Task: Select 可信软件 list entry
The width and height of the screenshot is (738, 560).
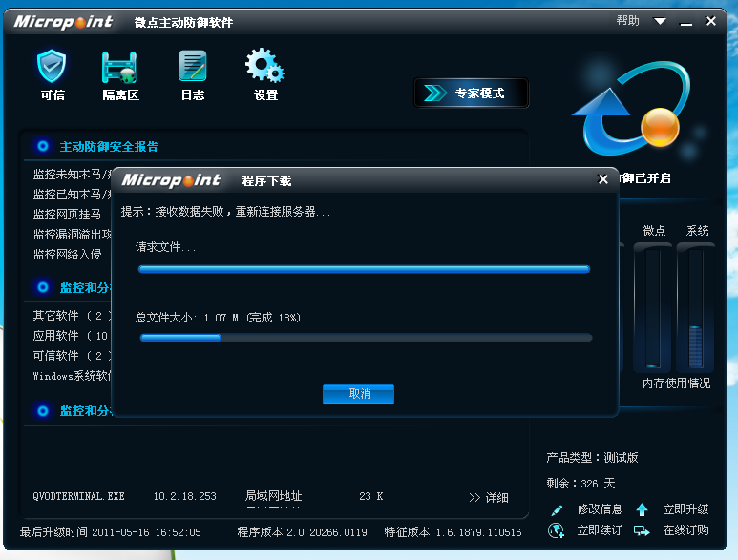Action: pos(72,356)
